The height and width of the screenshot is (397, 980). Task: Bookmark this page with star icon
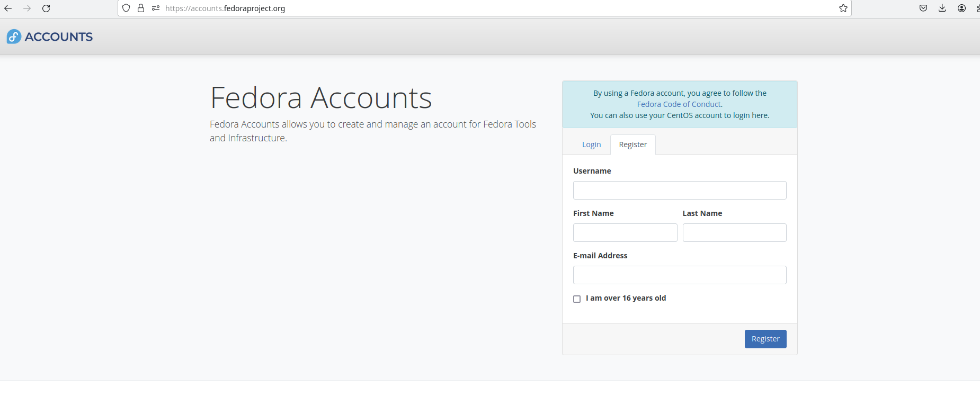(843, 8)
